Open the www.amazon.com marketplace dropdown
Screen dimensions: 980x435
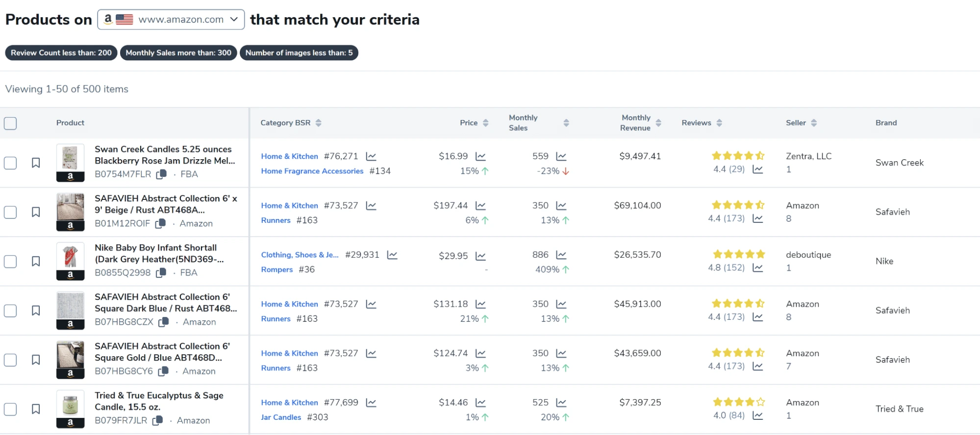(x=171, y=20)
